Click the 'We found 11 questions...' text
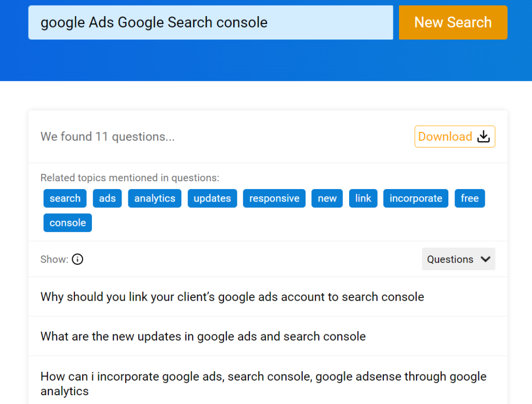 click(108, 137)
